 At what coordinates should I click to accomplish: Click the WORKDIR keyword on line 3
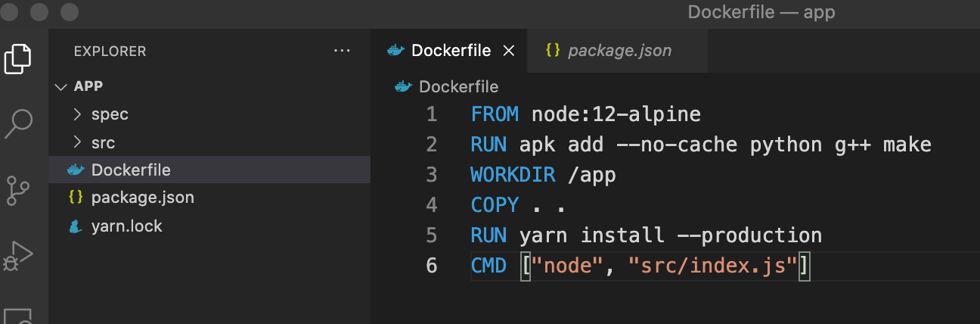(x=513, y=175)
